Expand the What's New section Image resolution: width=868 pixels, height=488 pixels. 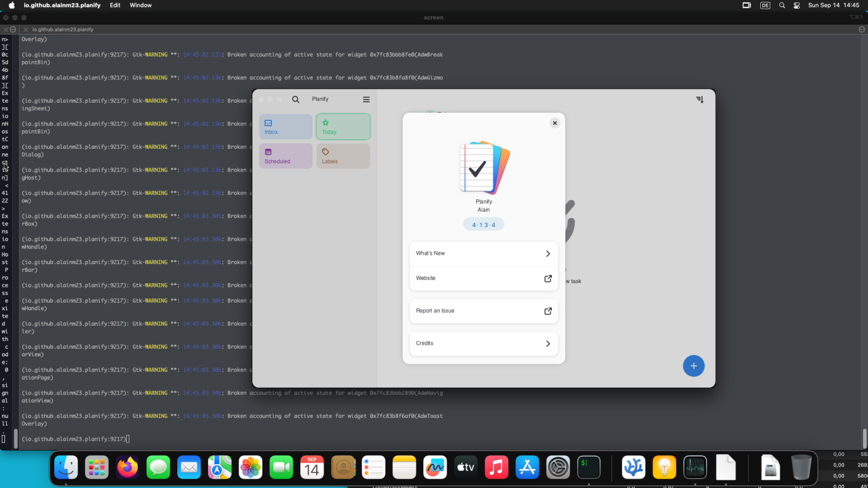pos(483,253)
